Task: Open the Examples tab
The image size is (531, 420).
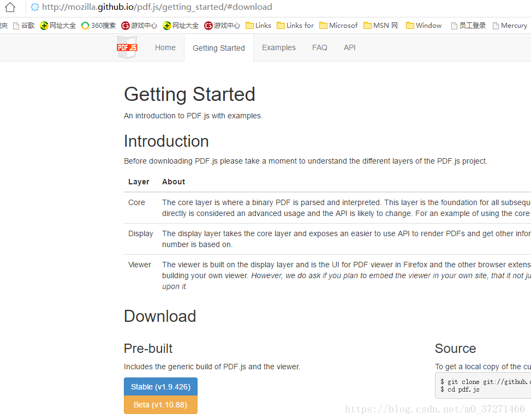Action: point(279,47)
